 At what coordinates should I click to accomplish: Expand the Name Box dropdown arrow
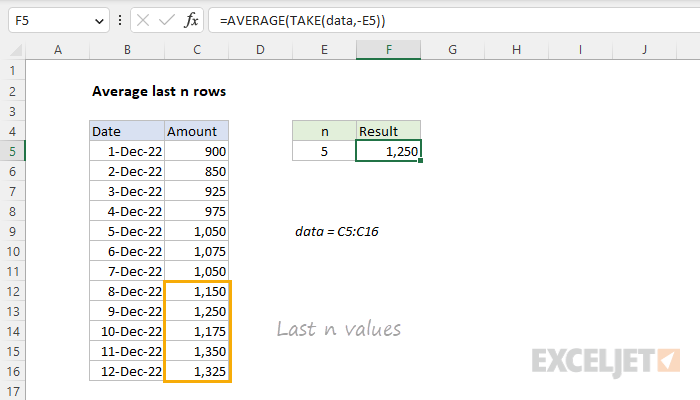pos(99,21)
